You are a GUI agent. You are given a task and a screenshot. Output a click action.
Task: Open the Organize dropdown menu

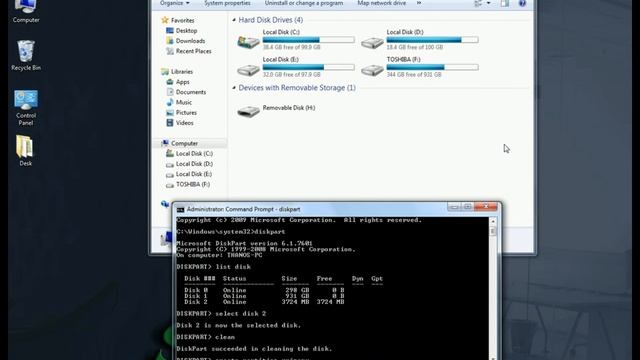(x=175, y=3)
